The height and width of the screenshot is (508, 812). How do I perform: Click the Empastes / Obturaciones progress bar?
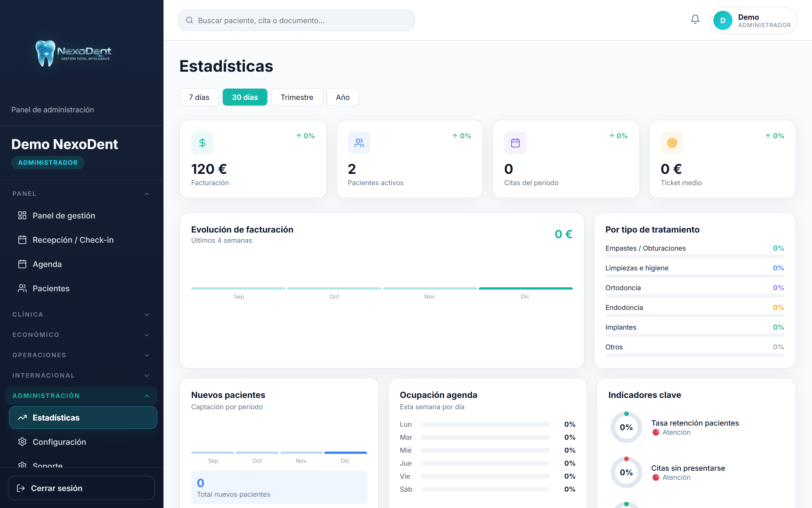pyautogui.click(x=694, y=256)
